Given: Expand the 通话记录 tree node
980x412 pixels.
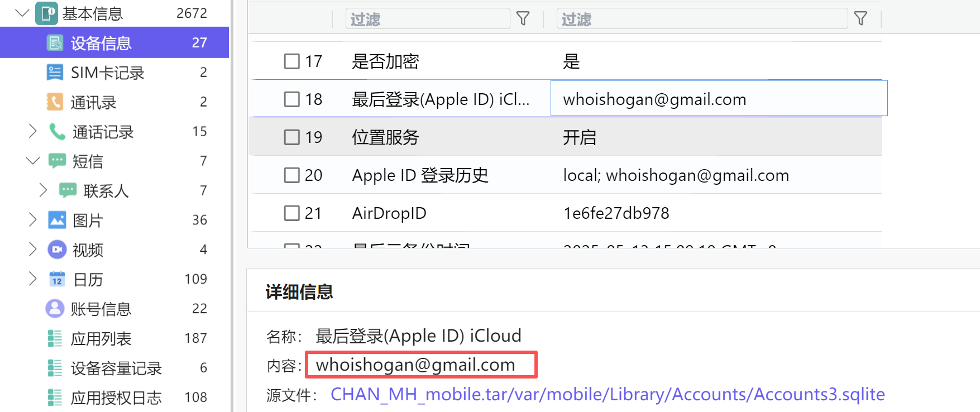Looking at the screenshot, I should click(32, 132).
